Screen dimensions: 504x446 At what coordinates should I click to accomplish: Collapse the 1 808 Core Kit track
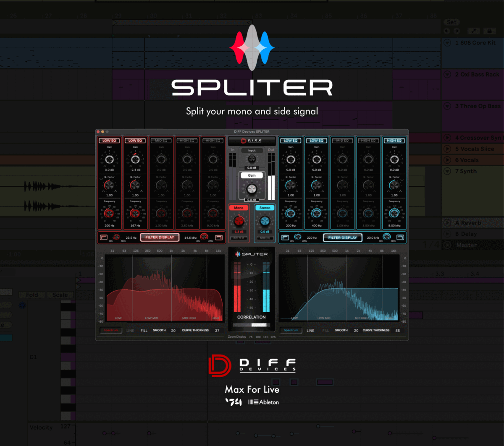click(447, 42)
